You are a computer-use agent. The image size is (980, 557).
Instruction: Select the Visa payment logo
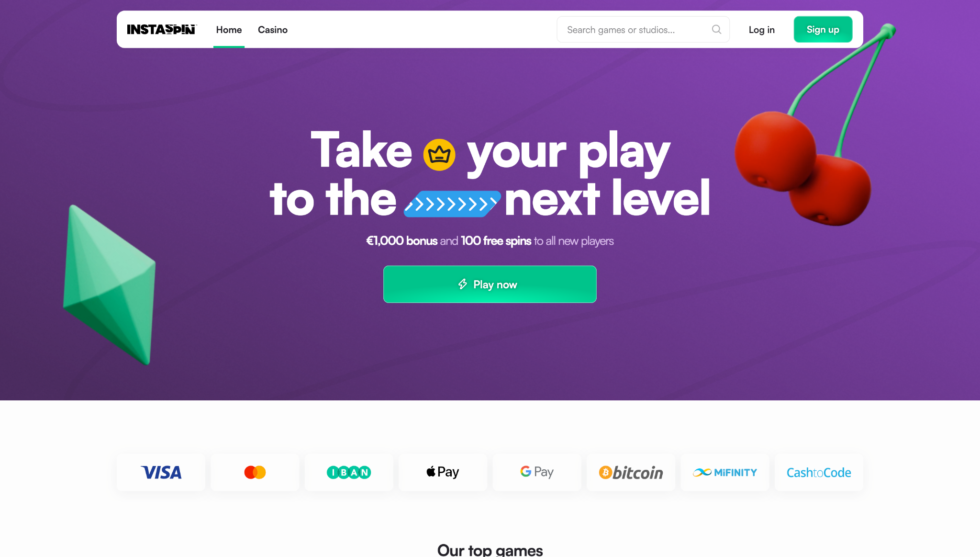tap(161, 472)
